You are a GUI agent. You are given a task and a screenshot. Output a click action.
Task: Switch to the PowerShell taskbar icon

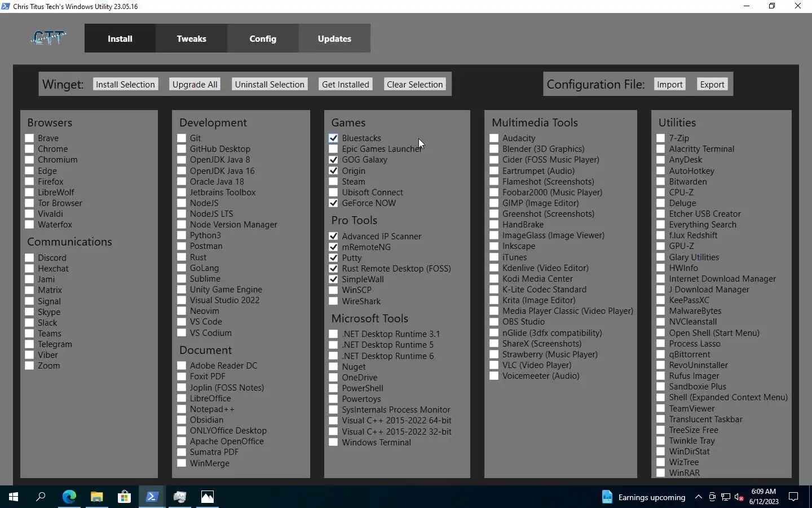(x=152, y=497)
